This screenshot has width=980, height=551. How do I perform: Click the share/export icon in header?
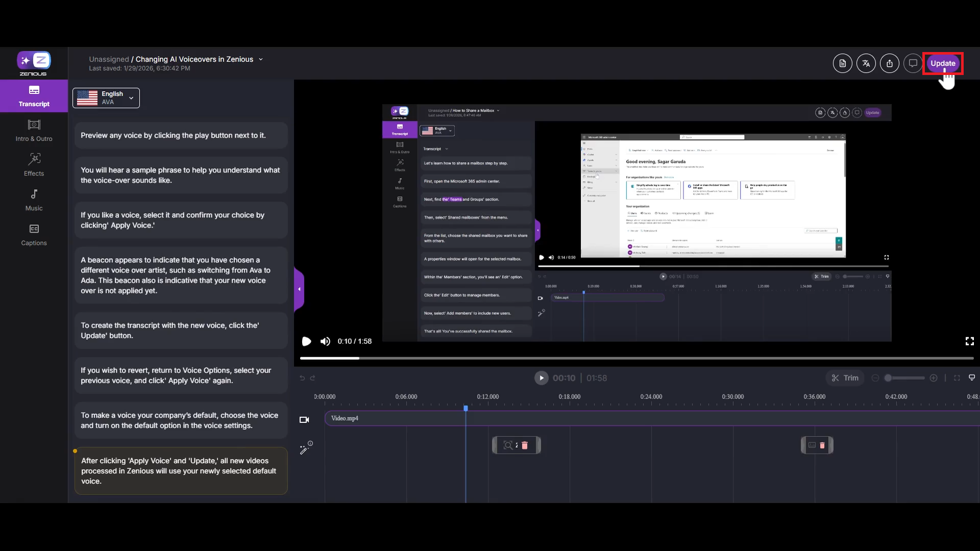point(890,63)
